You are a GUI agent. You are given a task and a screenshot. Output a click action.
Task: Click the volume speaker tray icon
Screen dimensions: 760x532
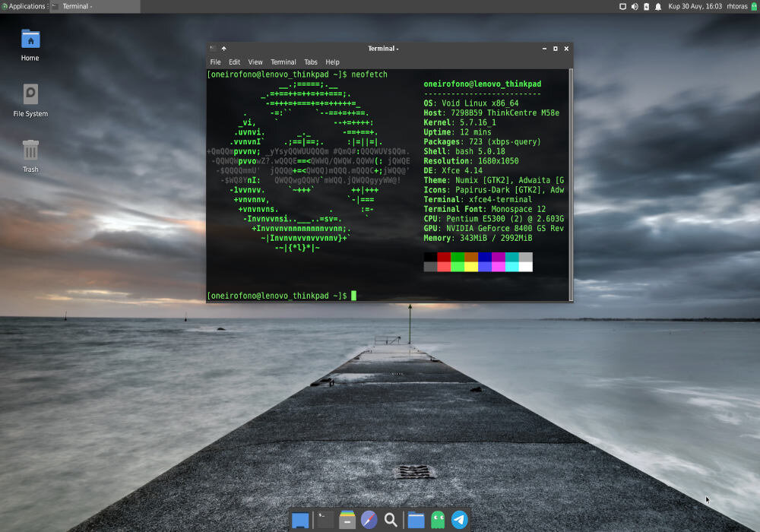pyautogui.click(x=635, y=6)
